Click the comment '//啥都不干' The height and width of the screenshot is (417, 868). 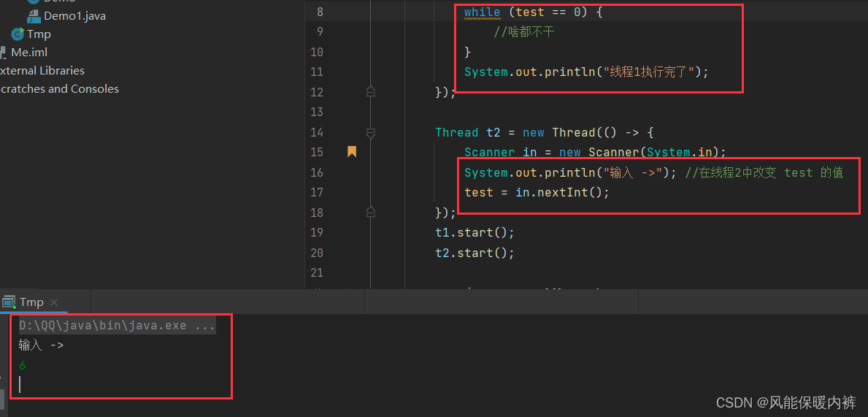point(524,32)
